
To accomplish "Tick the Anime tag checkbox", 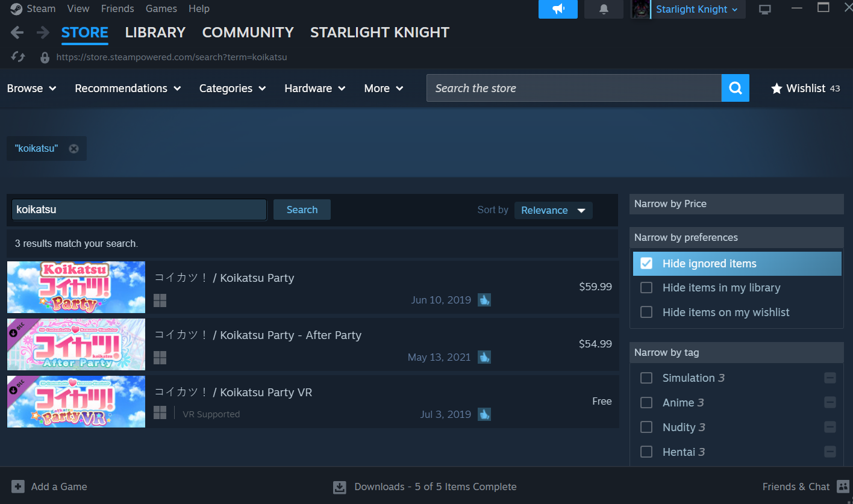I will coord(646,403).
